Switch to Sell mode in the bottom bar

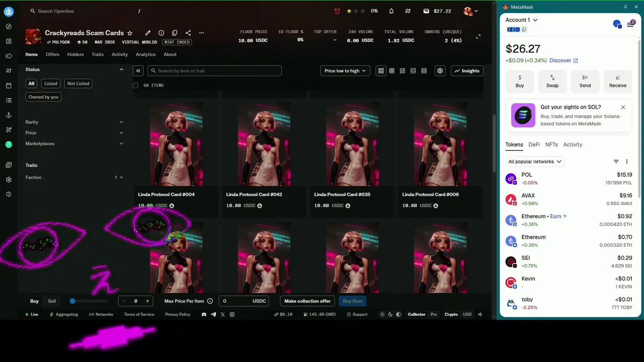(52, 301)
